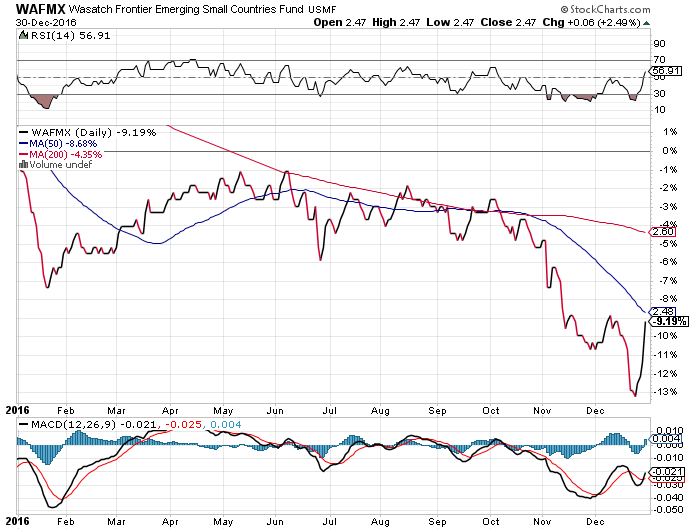This screenshot has width=700, height=530.
Task: Click the black WAFMX line legend marker
Action: (x=25, y=132)
